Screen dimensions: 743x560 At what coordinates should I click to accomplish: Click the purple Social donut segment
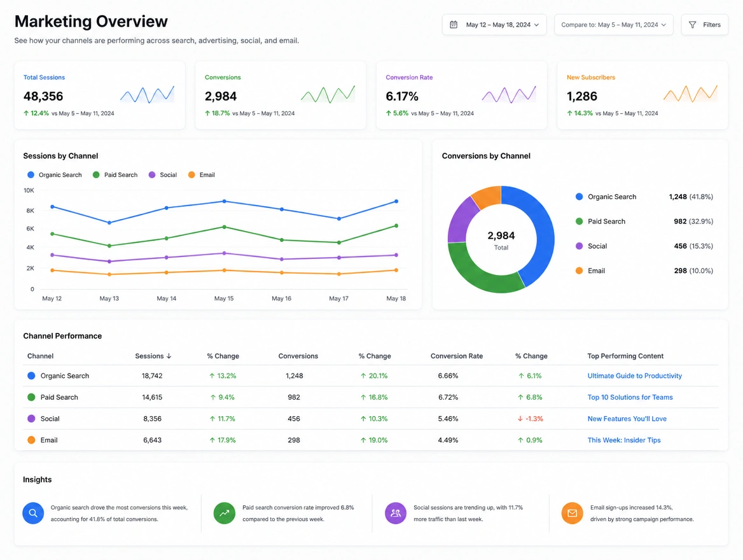click(x=461, y=219)
